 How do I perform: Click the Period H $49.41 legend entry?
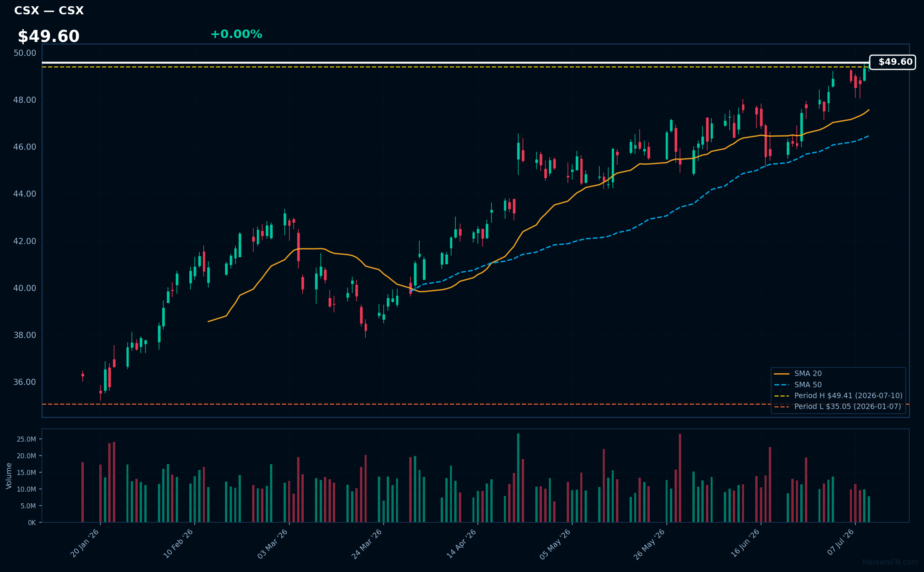(838, 396)
